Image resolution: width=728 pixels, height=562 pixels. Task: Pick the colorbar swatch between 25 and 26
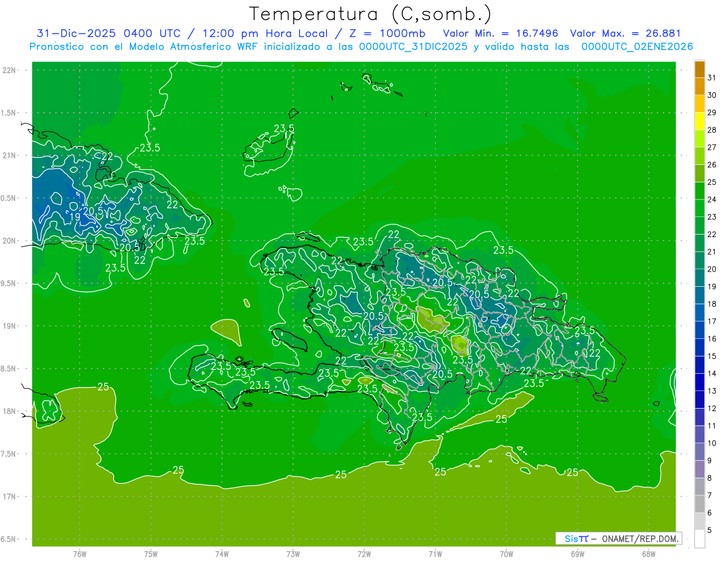click(x=699, y=173)
